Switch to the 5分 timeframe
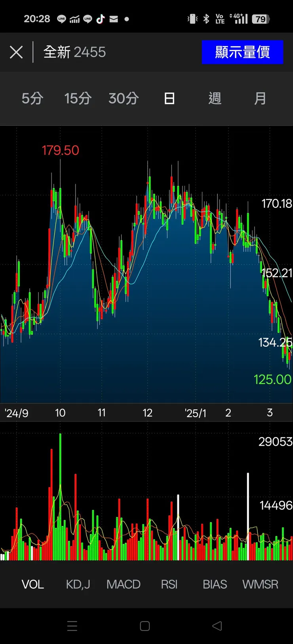 point(32,98)
